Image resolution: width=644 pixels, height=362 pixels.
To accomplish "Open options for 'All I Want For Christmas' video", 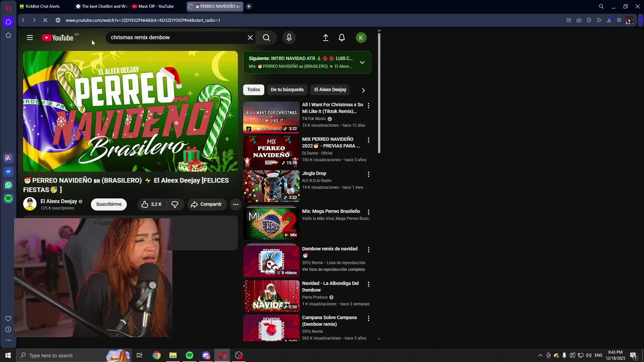I will pyautogui.click(x=368, y=106).
